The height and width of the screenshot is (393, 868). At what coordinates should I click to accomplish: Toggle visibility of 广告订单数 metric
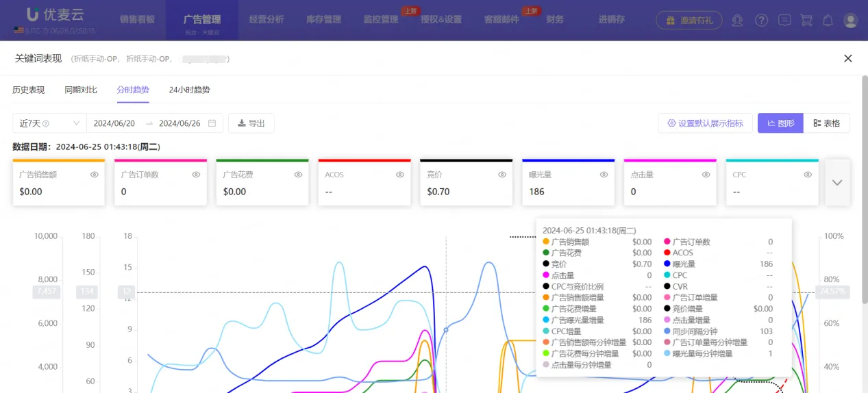(197, 175)
